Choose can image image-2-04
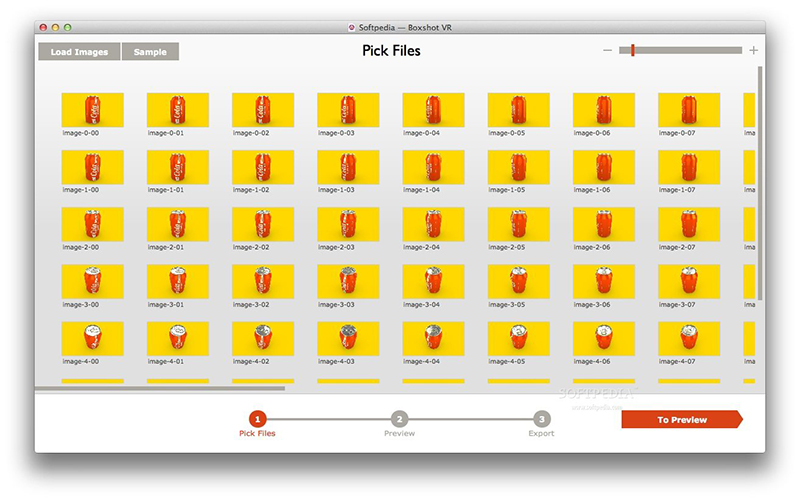The height and width of the screenshot is (500, 800). (433, 224)
